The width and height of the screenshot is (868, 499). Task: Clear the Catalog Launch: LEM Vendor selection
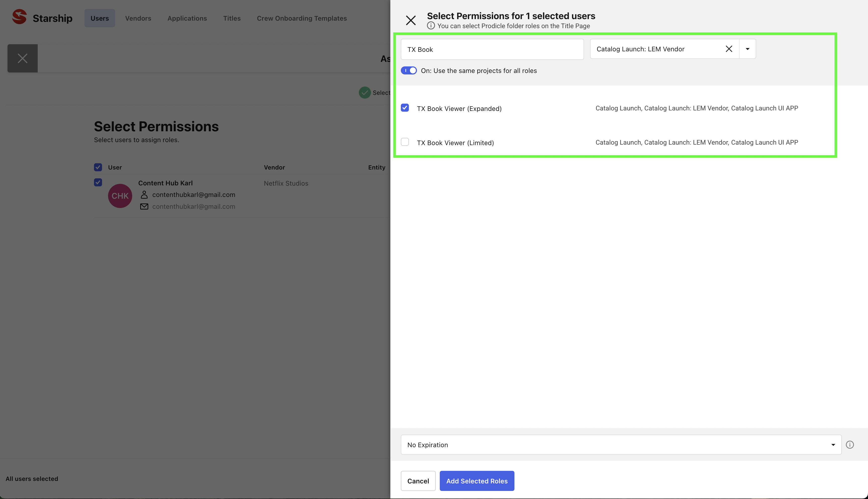tap(729, 49)
